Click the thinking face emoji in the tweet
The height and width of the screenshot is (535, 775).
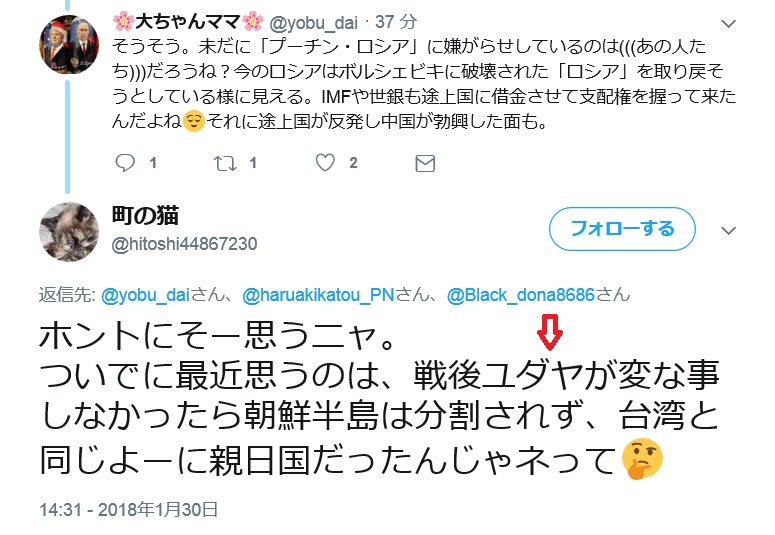(x=642, y=459)
